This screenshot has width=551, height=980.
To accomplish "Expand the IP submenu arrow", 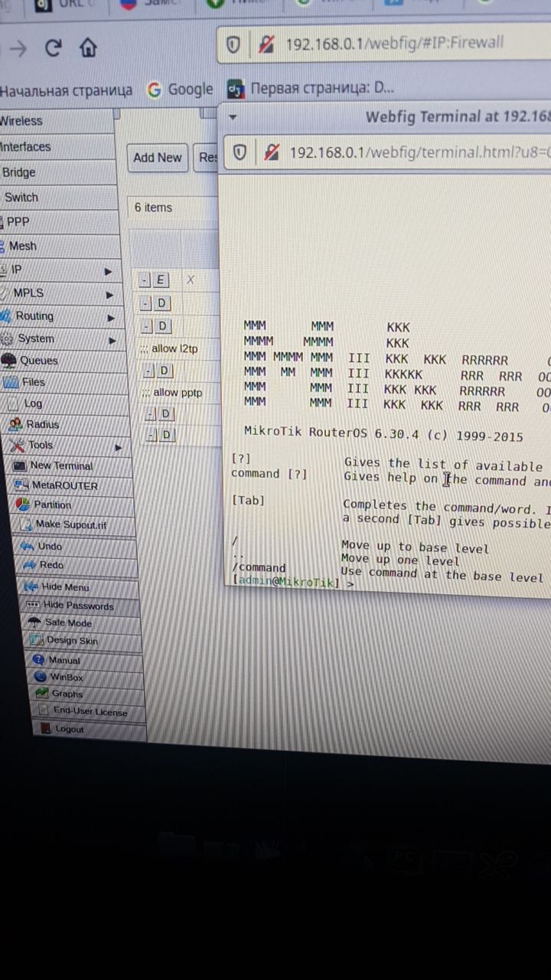I will coord(108,271).
